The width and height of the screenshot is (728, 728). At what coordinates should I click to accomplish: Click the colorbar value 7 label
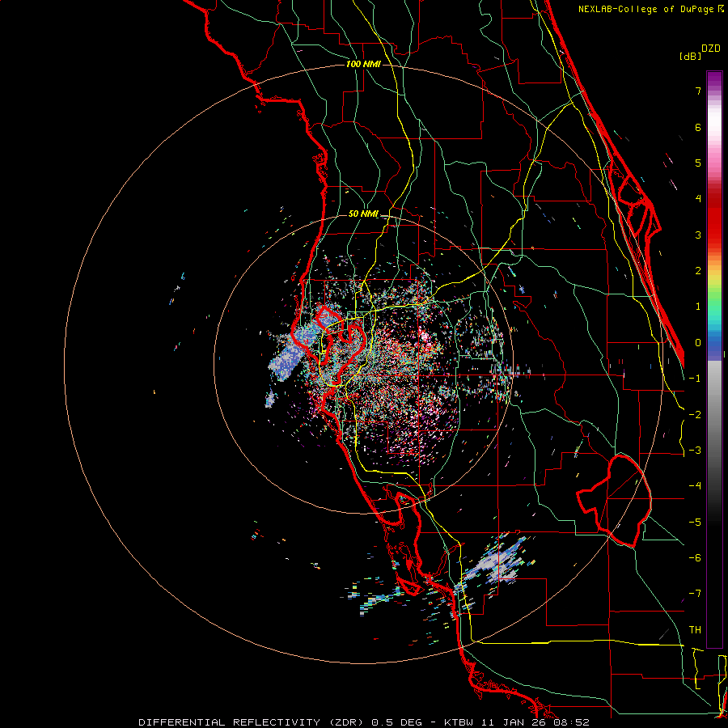point(698,91)
